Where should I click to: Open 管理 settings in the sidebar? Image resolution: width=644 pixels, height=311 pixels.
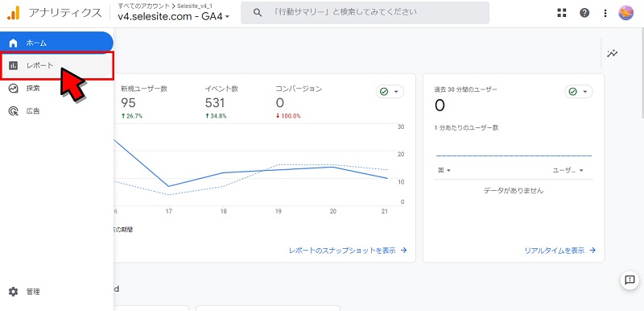coord(56,292)
